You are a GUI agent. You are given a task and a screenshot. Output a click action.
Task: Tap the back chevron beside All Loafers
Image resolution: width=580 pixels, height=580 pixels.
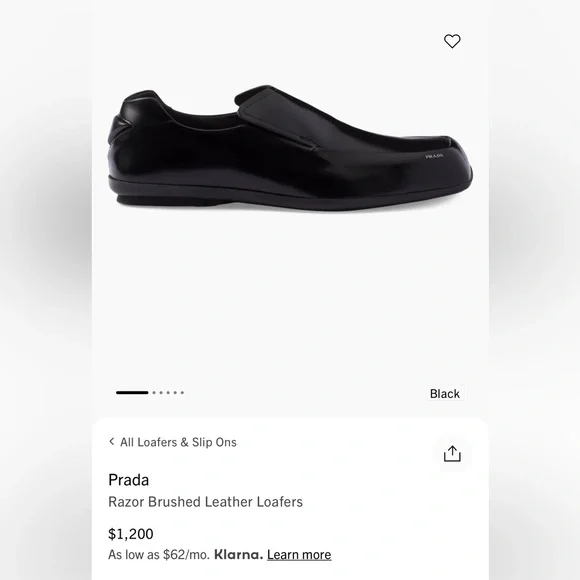click(x=112, y=441)
